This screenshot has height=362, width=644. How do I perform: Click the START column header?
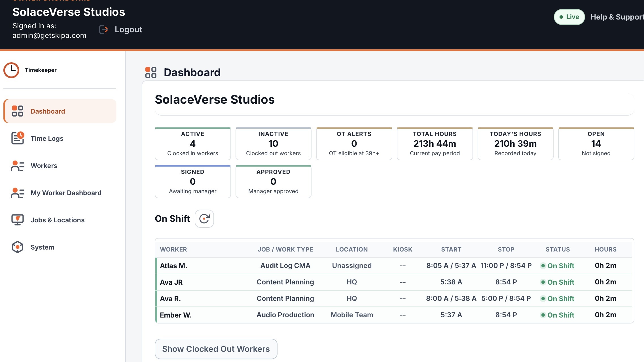coord(451,249)
